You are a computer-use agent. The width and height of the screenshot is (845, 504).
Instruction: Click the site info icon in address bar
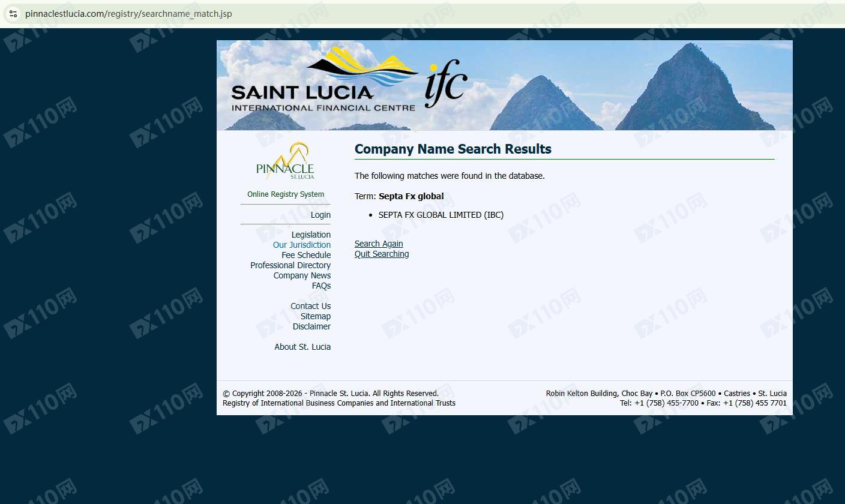[13, 14]
